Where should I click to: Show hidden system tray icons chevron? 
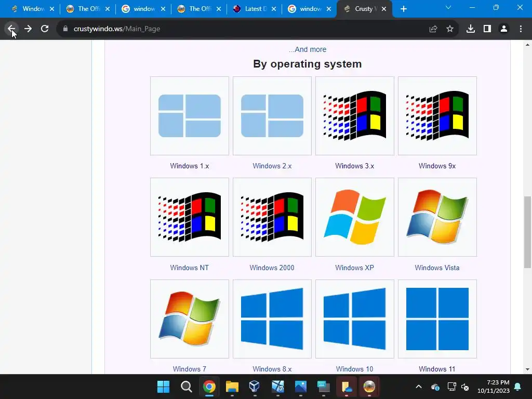(419, 387)
